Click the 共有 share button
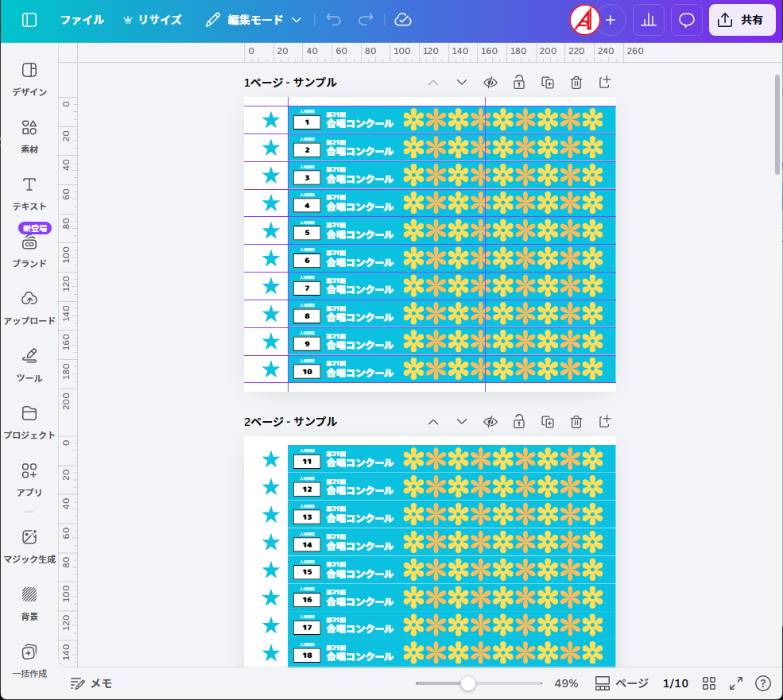Image resolution: width=783 pixels, height=700 pixels. point(742,20)
